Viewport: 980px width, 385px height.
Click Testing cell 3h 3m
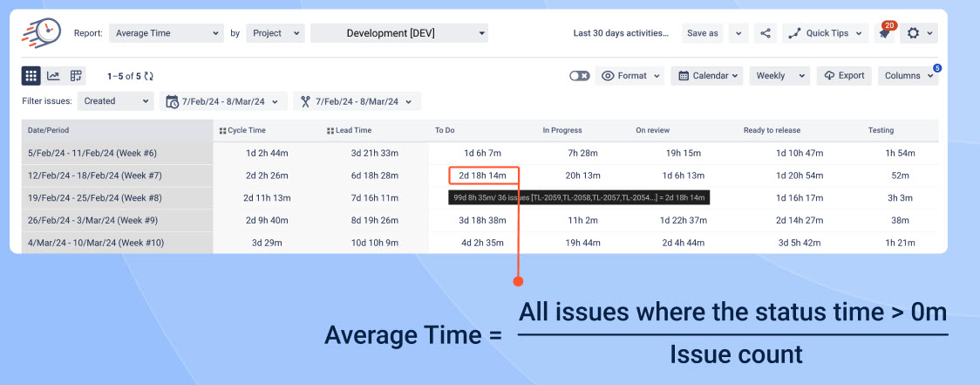(x=901, y=198)
